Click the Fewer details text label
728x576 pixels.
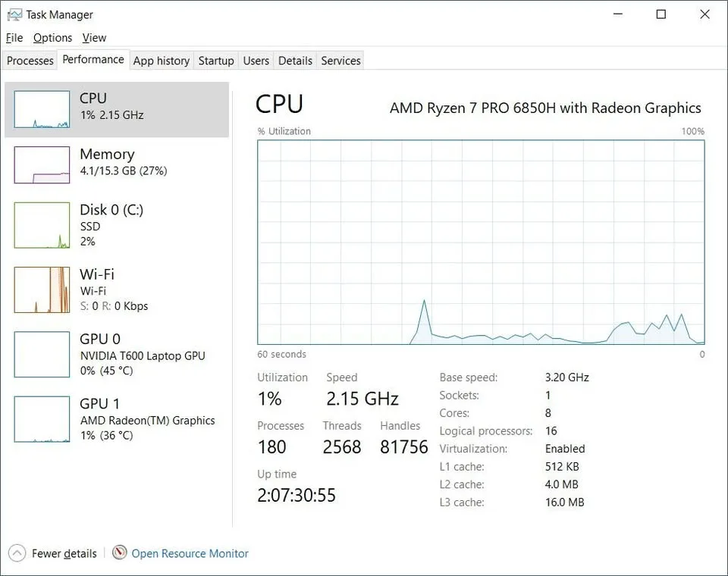click(x=64, y=553)
